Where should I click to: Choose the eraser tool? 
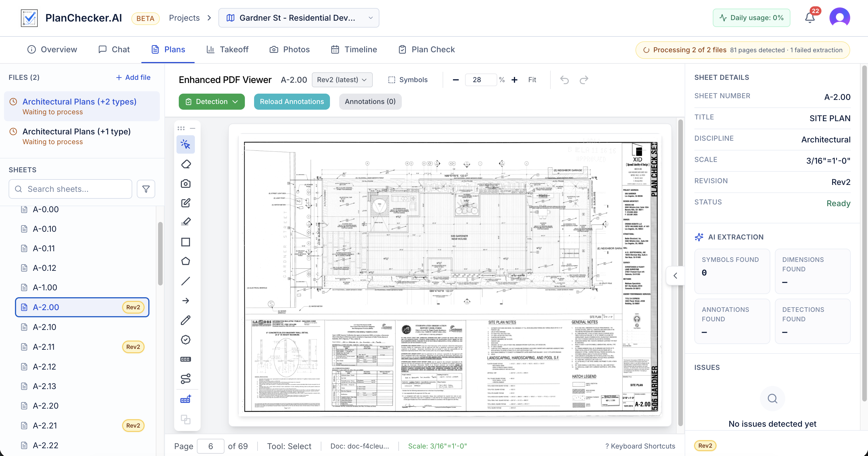(186, 164)
